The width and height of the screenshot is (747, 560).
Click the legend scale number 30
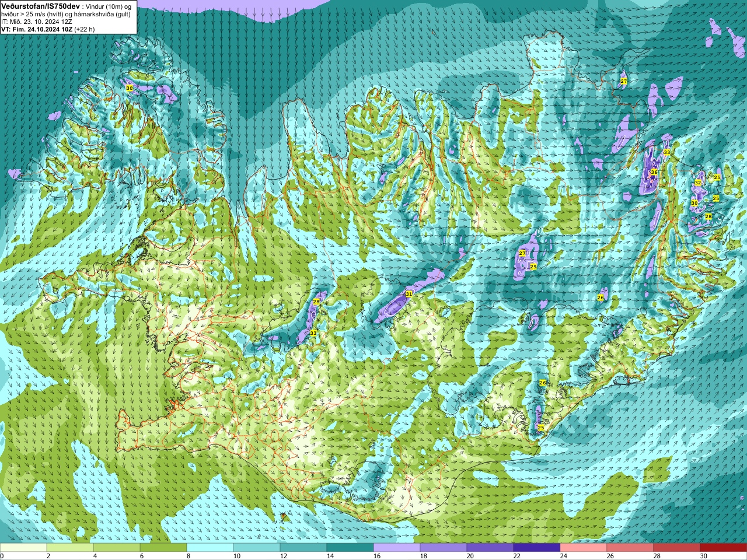coord(704,556)
